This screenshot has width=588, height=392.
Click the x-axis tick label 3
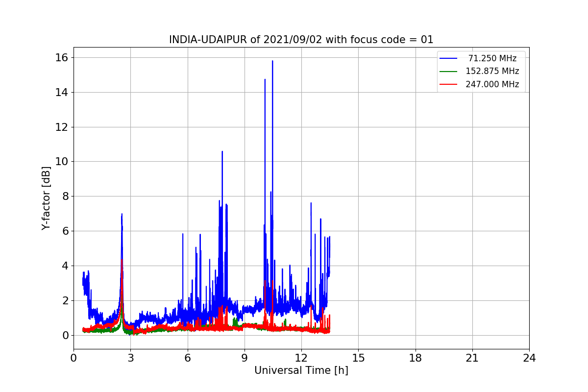coord(130,358)
